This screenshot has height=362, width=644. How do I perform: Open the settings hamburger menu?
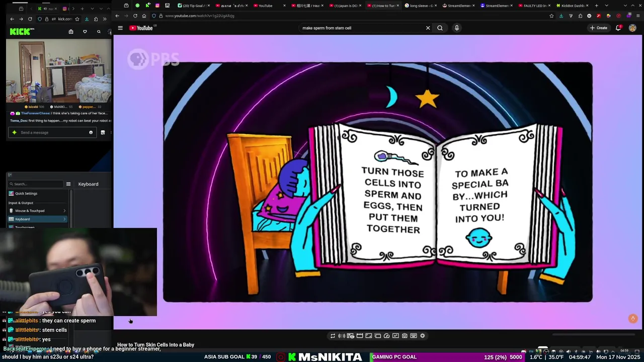68,184
